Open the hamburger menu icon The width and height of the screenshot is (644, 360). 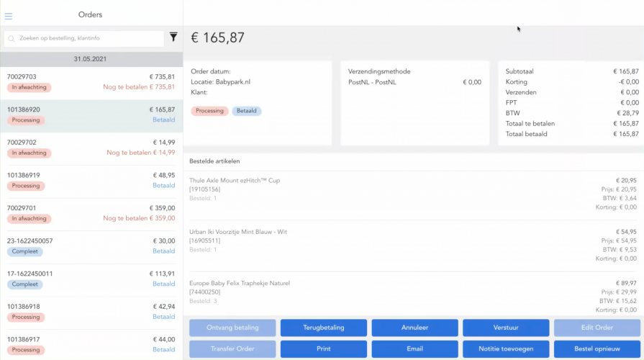[9, 16]
